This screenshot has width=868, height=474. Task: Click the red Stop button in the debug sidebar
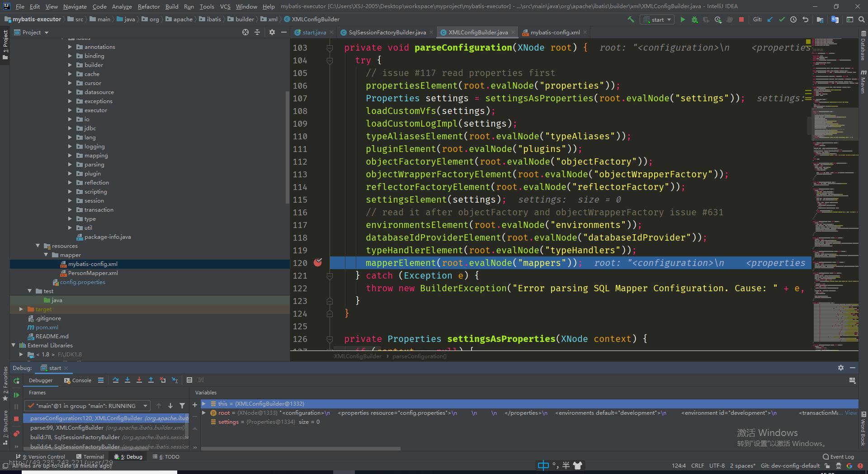(16, 419)
